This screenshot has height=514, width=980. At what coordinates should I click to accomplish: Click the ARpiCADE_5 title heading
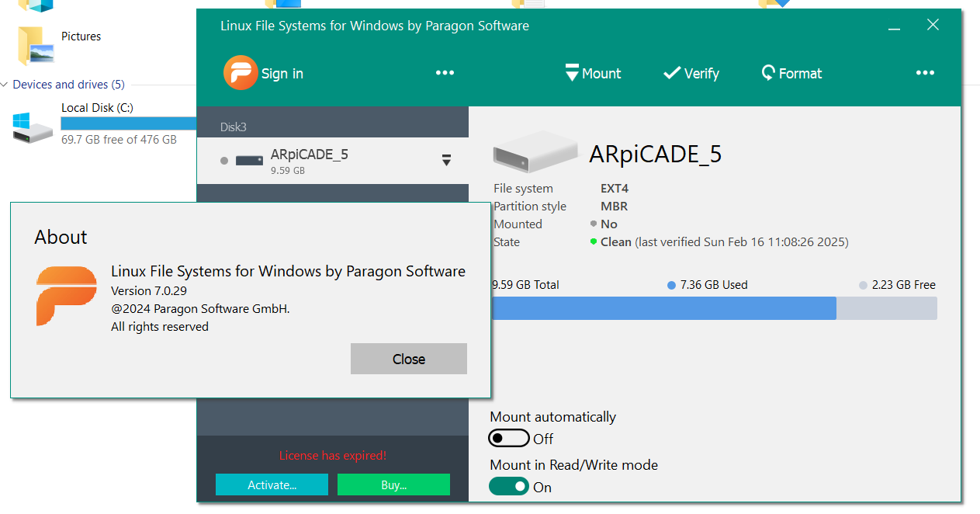point(656,154)
